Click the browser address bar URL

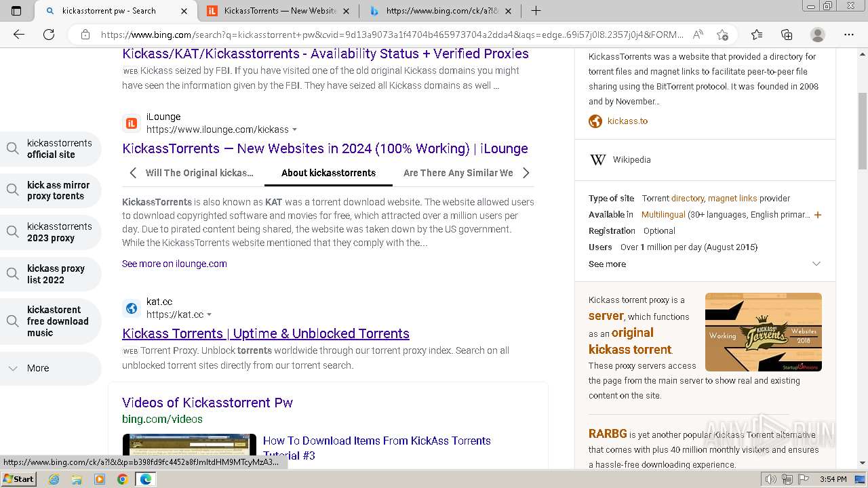[x=392, y=35]
